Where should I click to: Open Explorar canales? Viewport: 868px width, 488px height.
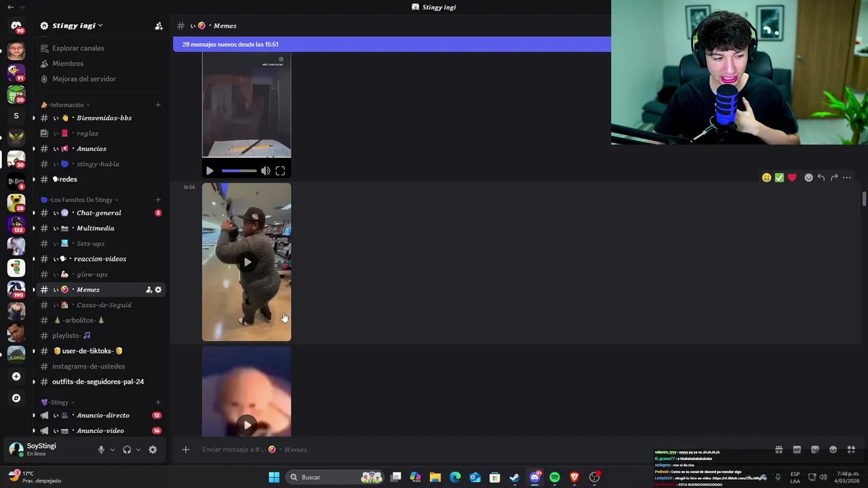pos(100,48)
